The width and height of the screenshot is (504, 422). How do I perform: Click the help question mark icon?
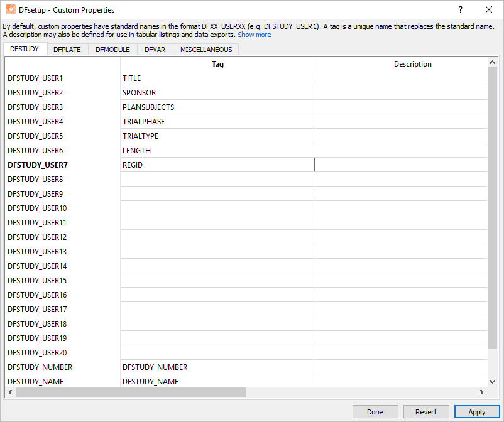[461, 9]
